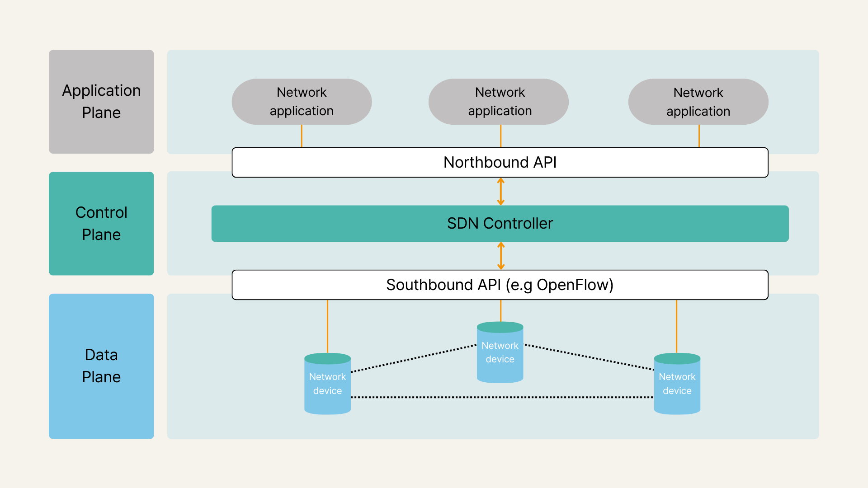
Task: Select the right Network application bubble
Action: tap(698, 102)
